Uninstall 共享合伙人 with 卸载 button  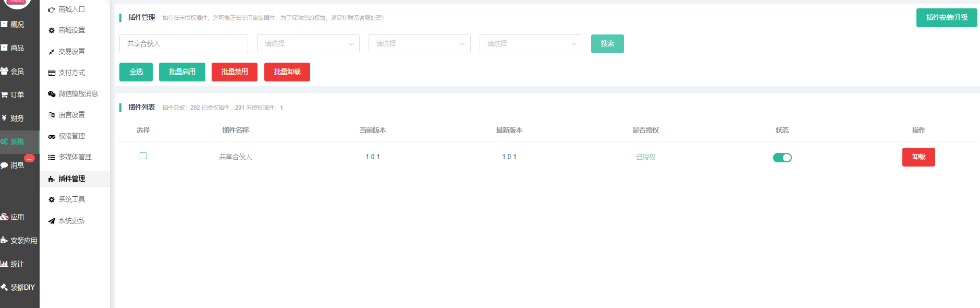[x=918, y=157]
